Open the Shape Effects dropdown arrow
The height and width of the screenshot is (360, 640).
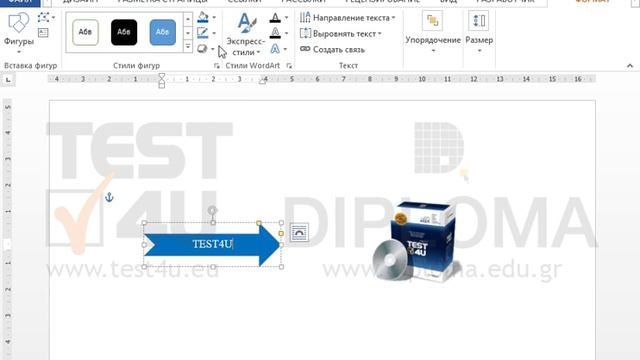pyautogui.click(x=213, y=49)
